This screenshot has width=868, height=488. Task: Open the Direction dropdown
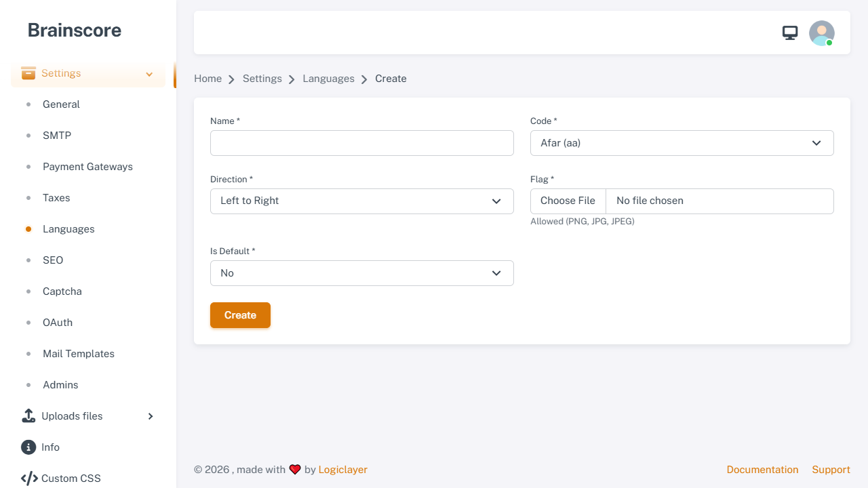tap(362, 201)
